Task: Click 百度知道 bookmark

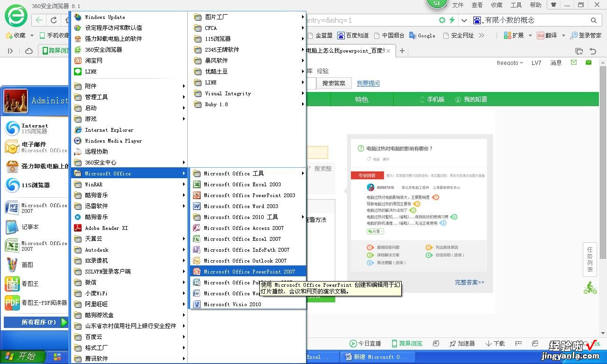Action: pos(353,36)
